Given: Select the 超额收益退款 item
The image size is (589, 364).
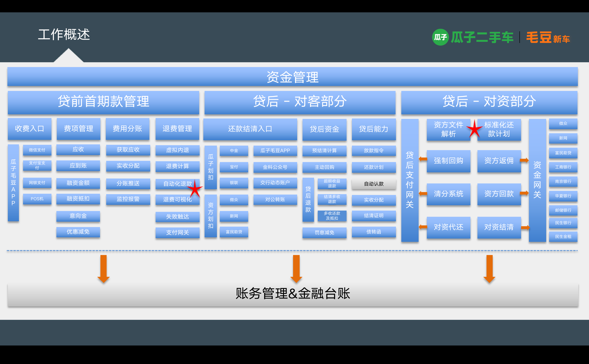Looking at the screenshot, I should [x=332, y=183].
